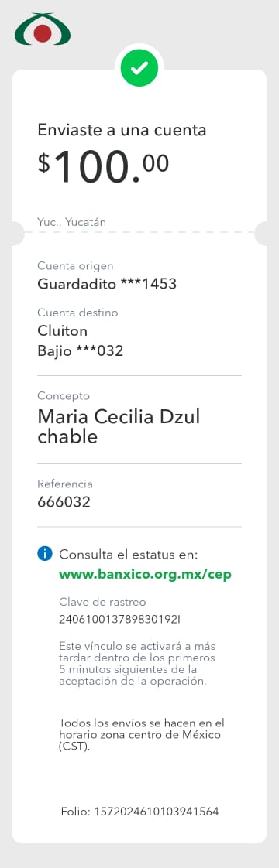Select the reference number 666032
The width and height of the screenshot is (279, 868).
(x=64, y=502)
